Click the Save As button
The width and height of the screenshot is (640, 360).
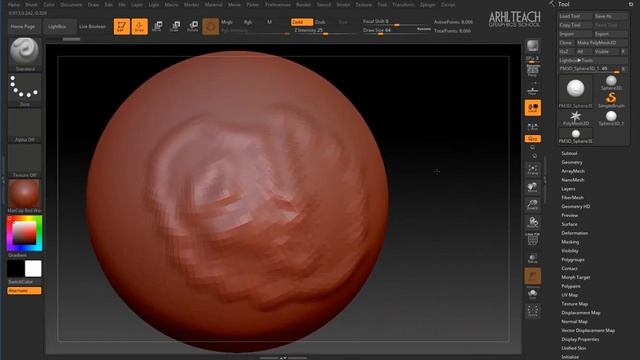point(610,16)
